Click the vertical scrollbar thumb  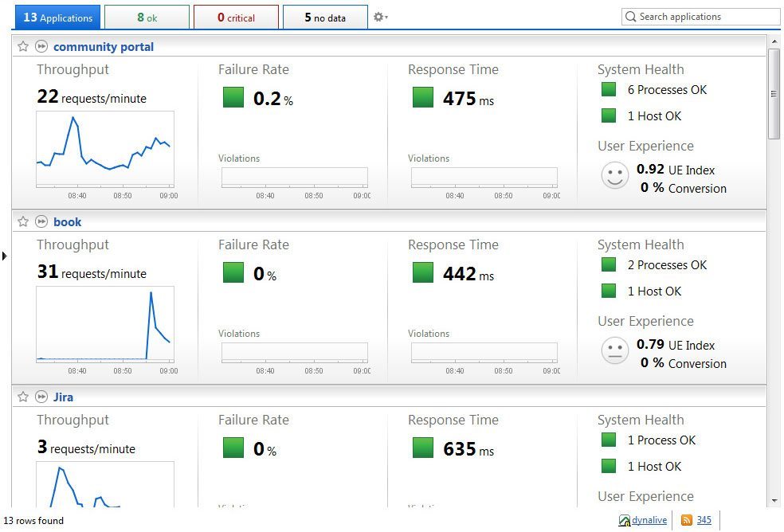pos(774,93)
